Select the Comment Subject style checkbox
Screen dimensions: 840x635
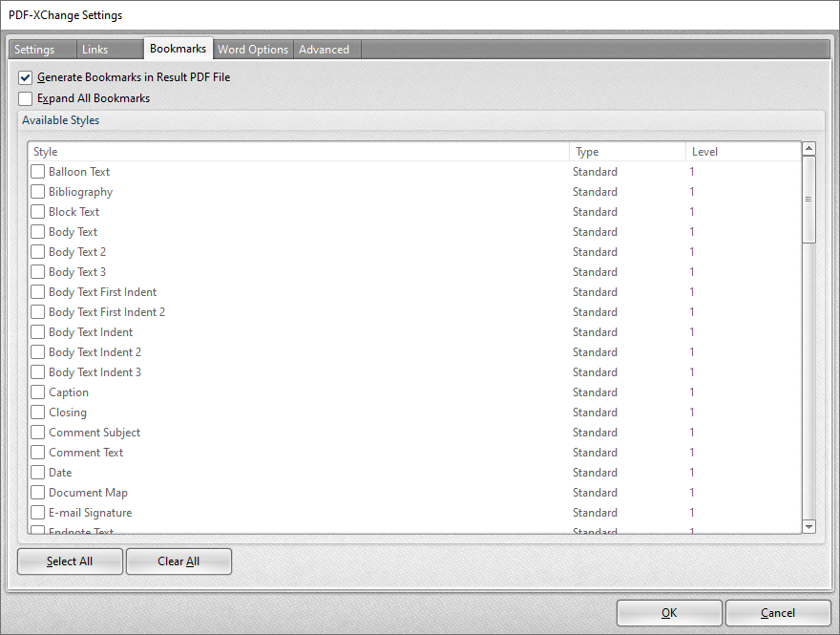point(37,432)
